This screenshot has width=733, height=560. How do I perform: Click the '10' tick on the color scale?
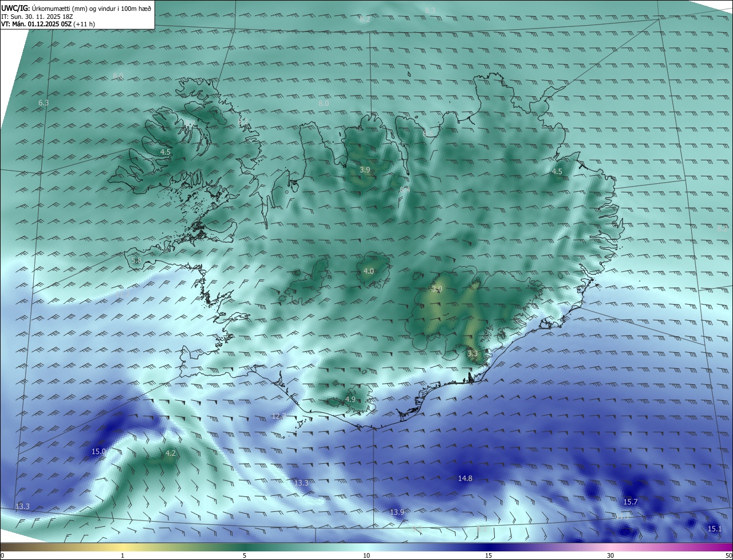coord(366,555)
